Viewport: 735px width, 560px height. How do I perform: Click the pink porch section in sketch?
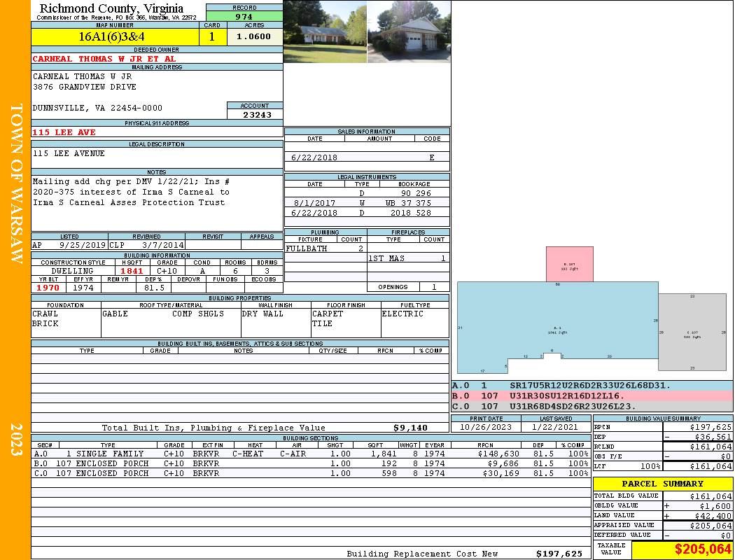point(569,264)
